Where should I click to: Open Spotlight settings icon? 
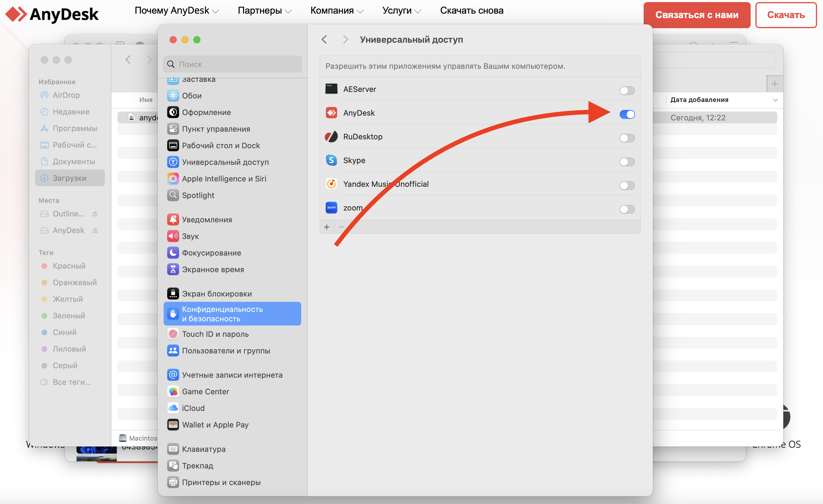click(x=173, y=195)
